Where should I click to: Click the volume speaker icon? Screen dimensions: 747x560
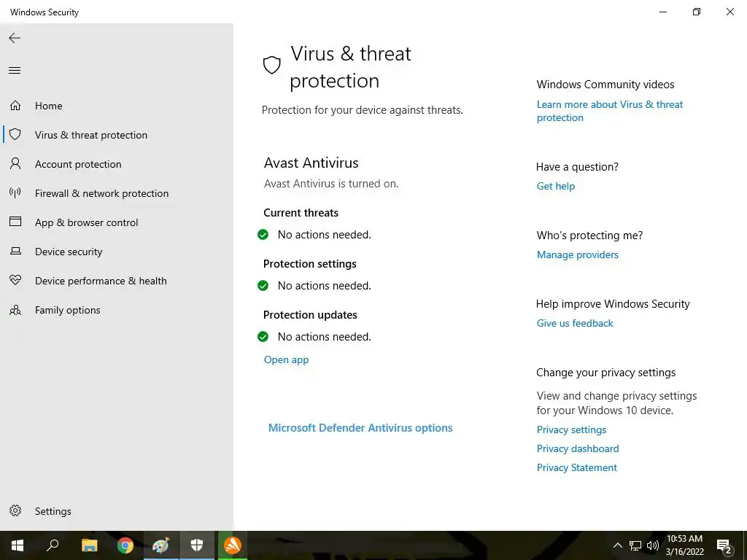click(x=653, y=545)
